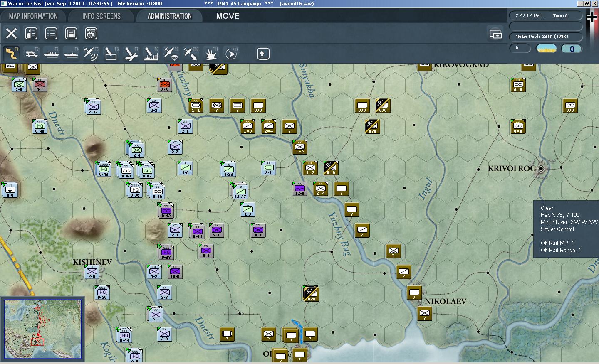Viewport: 599px width, 364px height.
Task: Click the floppy disk save game icon
Action: pos(71,33)
